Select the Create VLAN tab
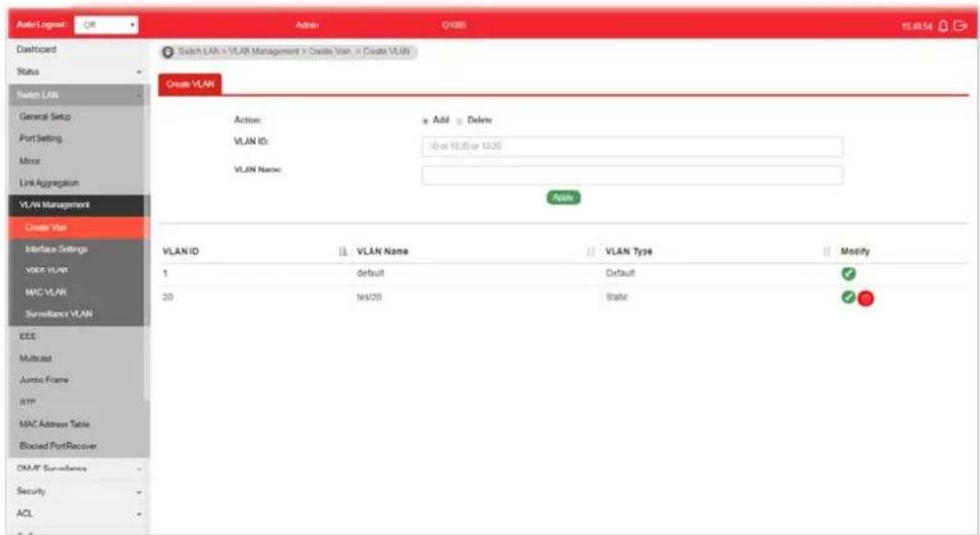Viewport: 980px width, 535px height. point(190,85)
